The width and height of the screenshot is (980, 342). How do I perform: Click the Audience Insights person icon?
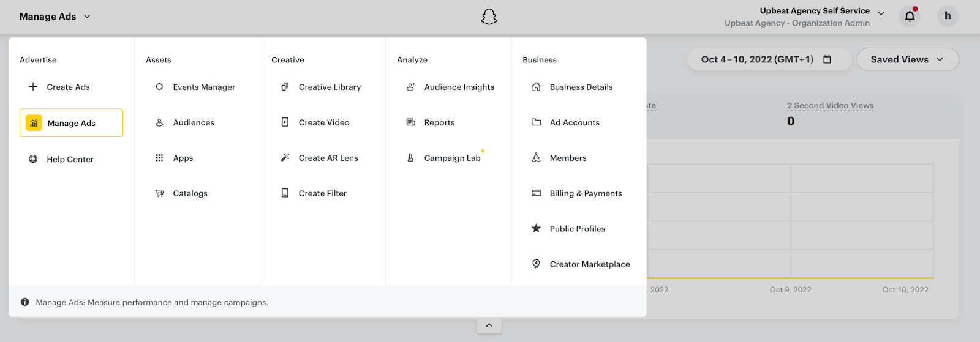410,87
